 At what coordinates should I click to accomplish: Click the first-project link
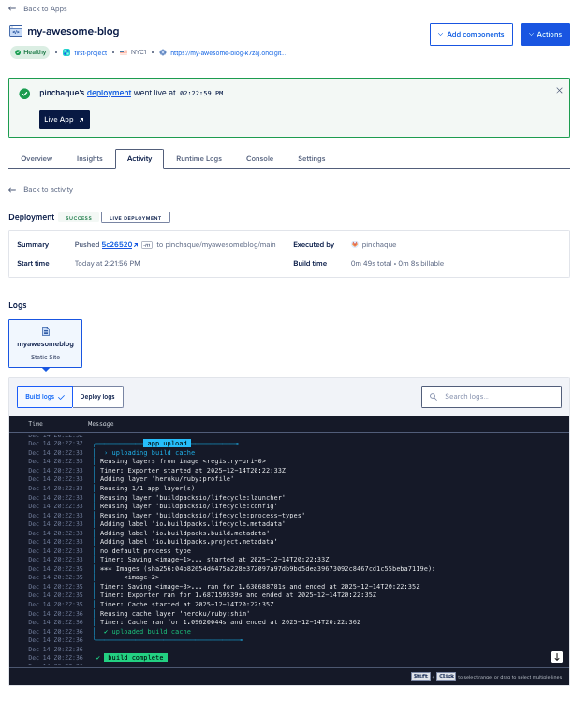pos(88,52)
